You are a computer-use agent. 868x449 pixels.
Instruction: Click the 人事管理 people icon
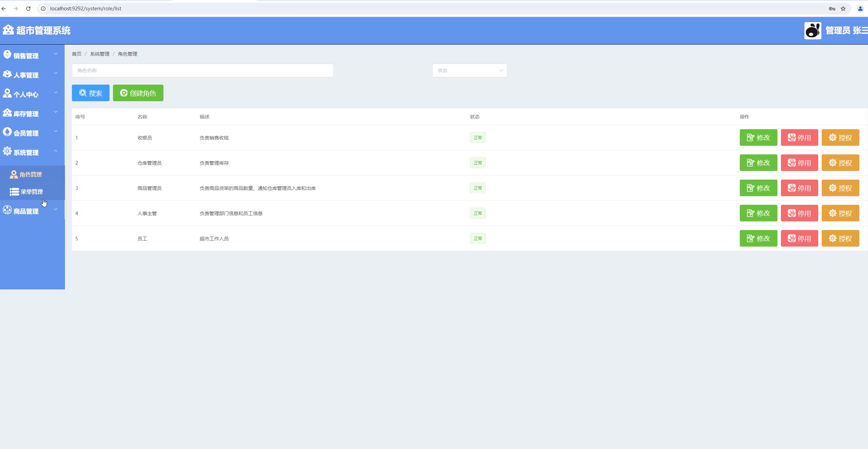[7, 74]
